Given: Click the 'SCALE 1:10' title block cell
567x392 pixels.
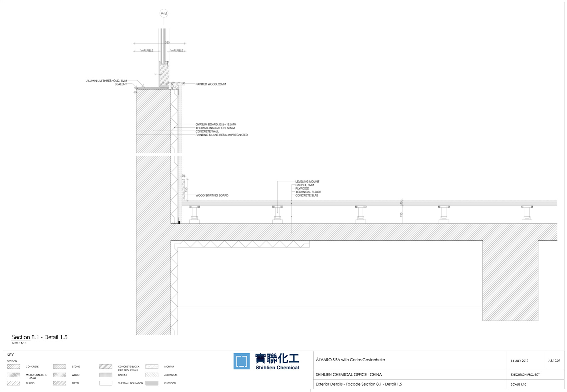Looking at the screenshot, I should coord(519,385).
